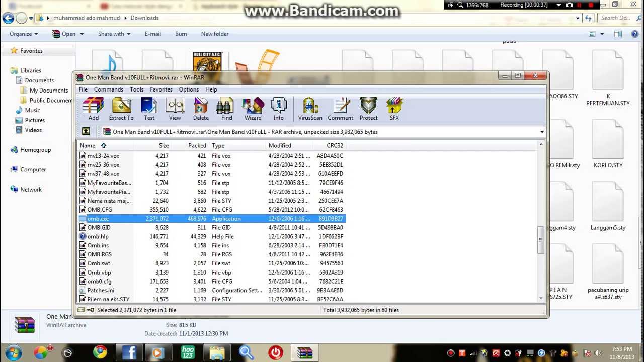
Task: Open the File menu in WinRAR
Action: click(x=83, y=89)
